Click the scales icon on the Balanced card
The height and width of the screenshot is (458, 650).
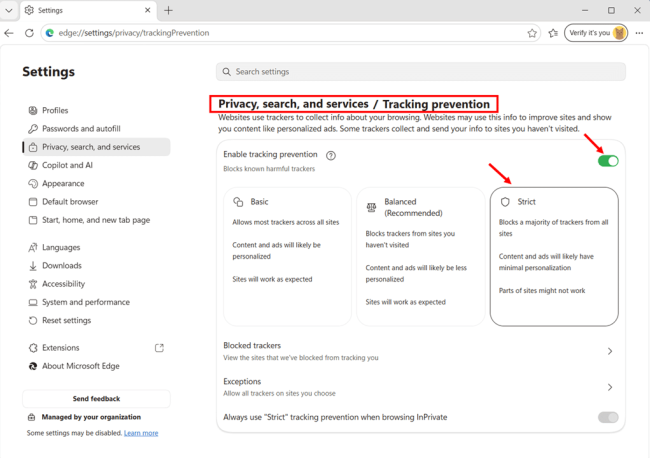(371, 207)
